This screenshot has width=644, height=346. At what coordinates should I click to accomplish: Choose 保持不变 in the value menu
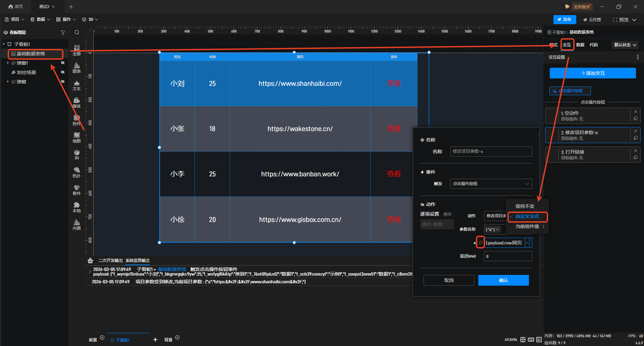coord(525,206)
